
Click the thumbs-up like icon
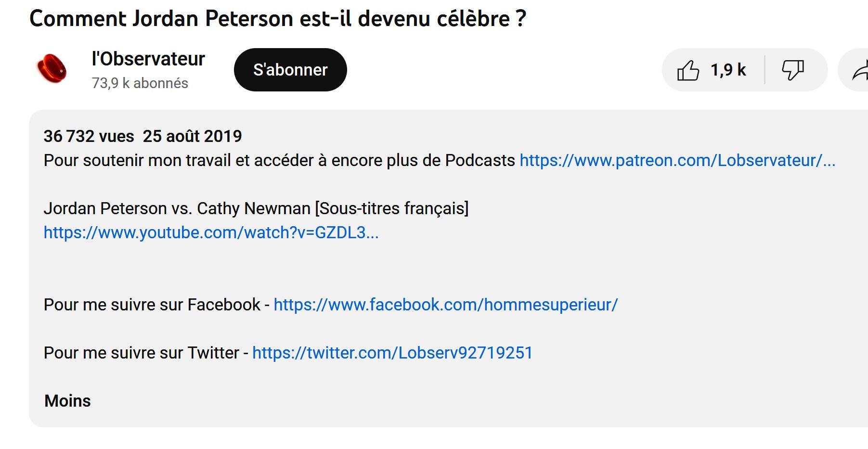(688, 70)
